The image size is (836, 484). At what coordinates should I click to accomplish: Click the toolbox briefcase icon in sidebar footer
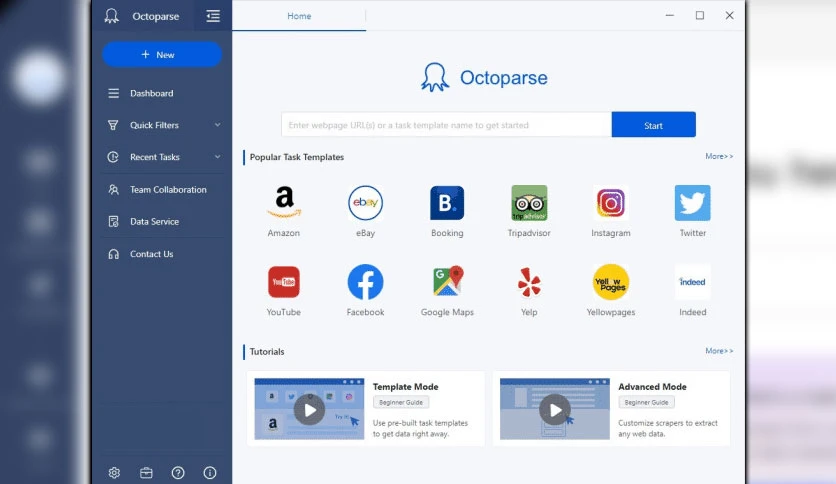coord(146,473)
